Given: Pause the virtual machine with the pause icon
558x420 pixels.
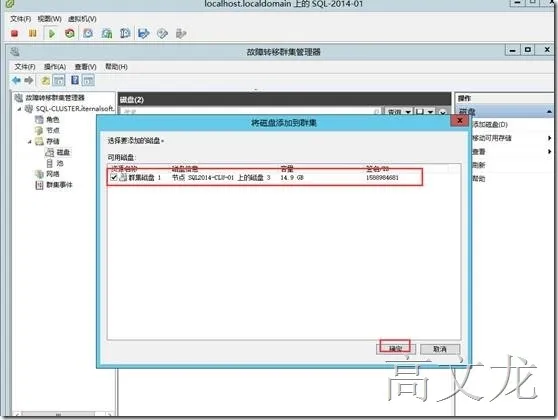Looking at the screenshot, I should click(33, 33).
